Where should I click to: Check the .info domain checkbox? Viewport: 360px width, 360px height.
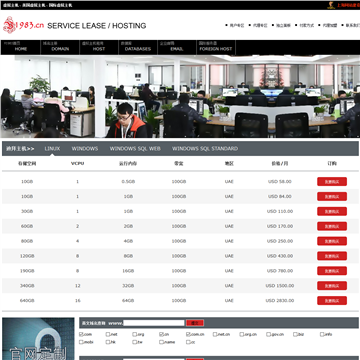[x=322, y=334]
